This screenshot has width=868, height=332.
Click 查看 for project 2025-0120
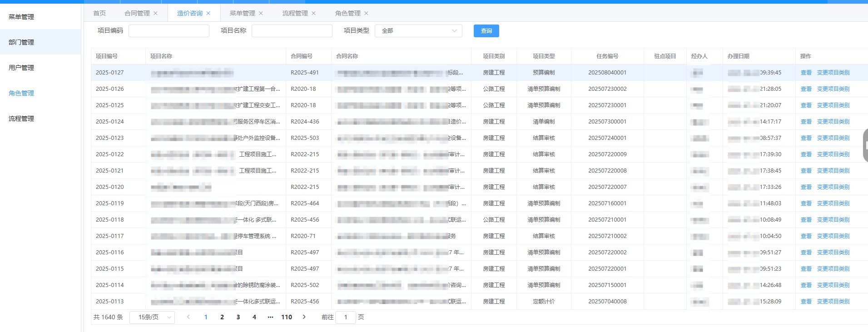click(806, 187)
